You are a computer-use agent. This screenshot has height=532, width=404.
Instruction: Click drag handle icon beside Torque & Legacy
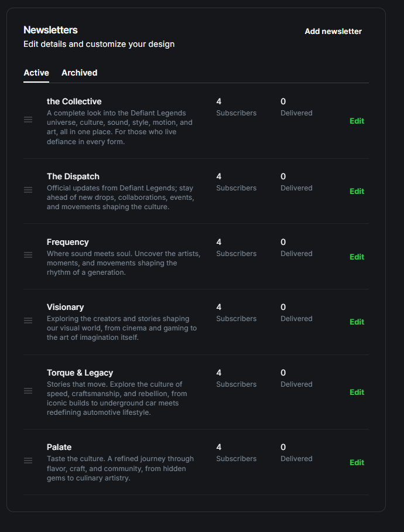[28, 391]
